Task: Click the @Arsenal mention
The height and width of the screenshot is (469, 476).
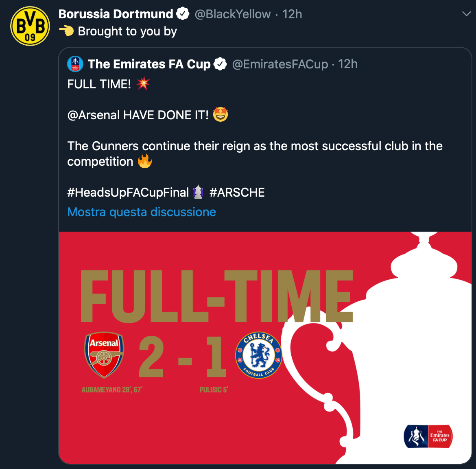Action: [94, 115]
